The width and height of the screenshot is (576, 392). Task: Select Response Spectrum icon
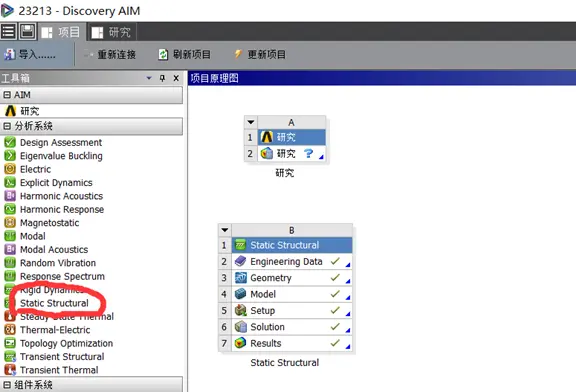10,276
